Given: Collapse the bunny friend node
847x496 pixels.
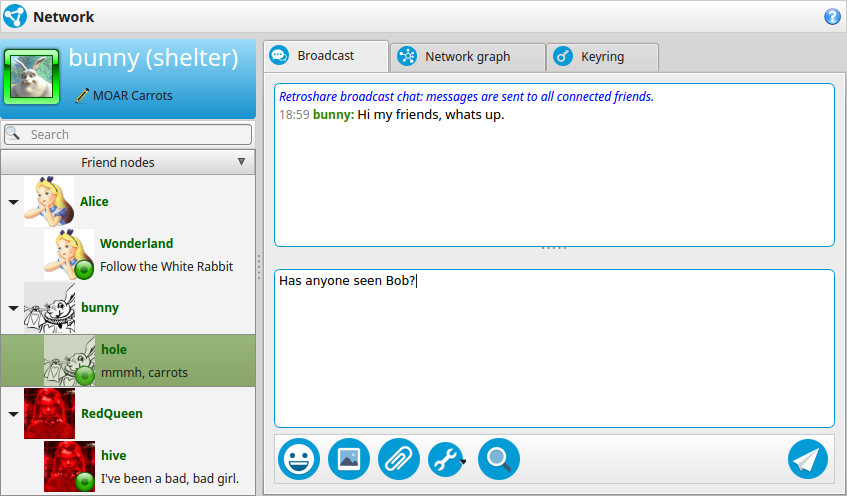Looking at the screenshot, I should click(14, 308).
